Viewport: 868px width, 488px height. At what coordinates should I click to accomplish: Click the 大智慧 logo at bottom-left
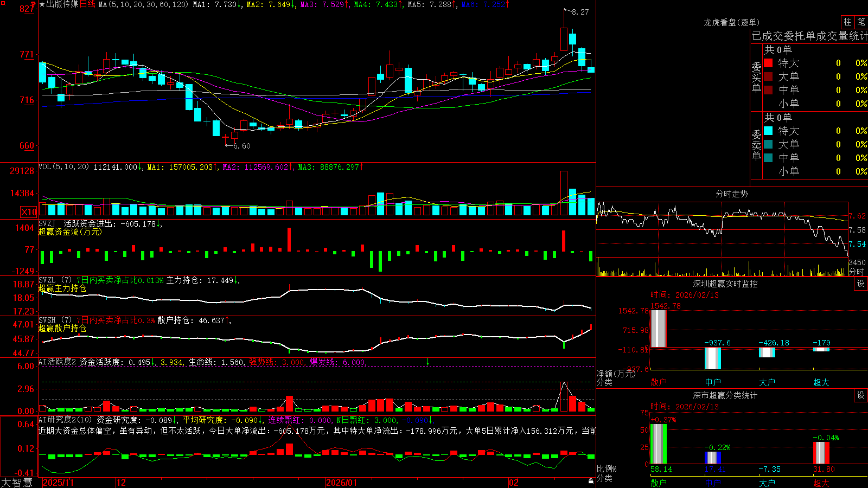(x=17, y=482)
